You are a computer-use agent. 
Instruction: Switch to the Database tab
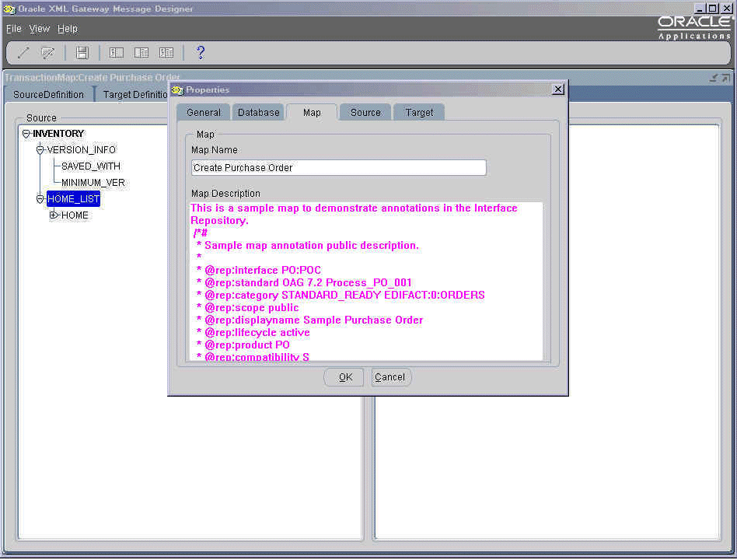tap(259, 112)
